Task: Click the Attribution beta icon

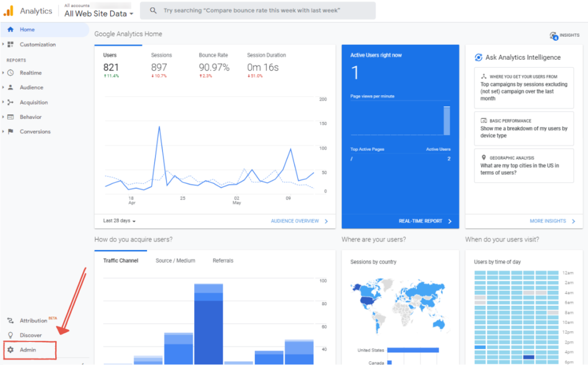Action: [x=10, y=321]
